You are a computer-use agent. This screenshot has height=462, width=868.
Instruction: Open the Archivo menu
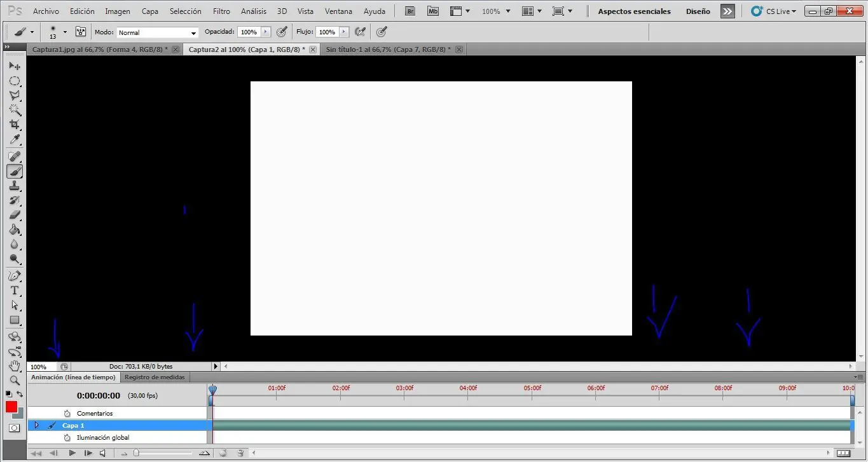(x=46, y=11)
